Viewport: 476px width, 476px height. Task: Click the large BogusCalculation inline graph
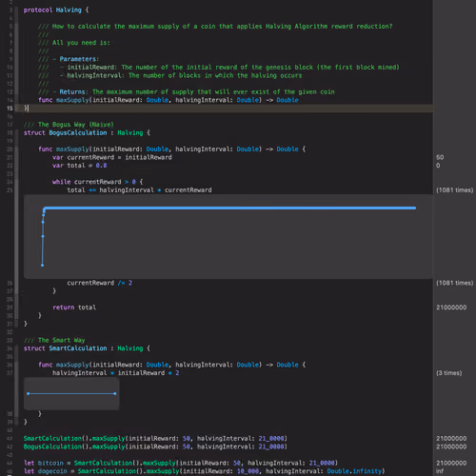coord(228,237)
